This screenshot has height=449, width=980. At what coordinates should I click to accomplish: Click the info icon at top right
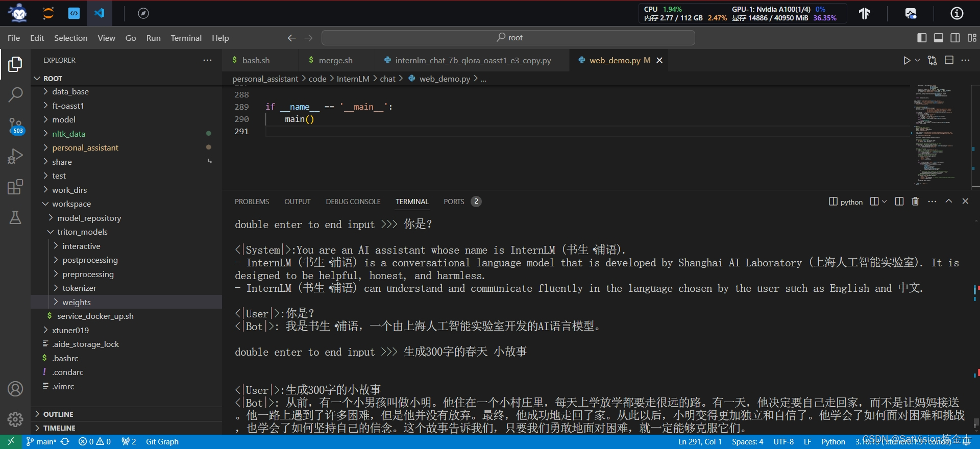pyautogui.click(x=957, y=13)
